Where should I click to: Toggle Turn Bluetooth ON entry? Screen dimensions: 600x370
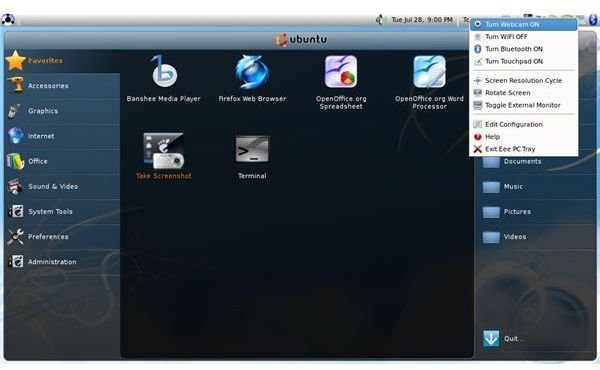pos(523,49)
